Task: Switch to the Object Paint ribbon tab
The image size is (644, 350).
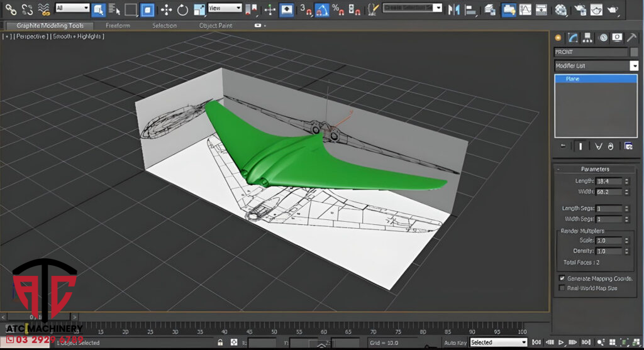Action: point(216,26)
